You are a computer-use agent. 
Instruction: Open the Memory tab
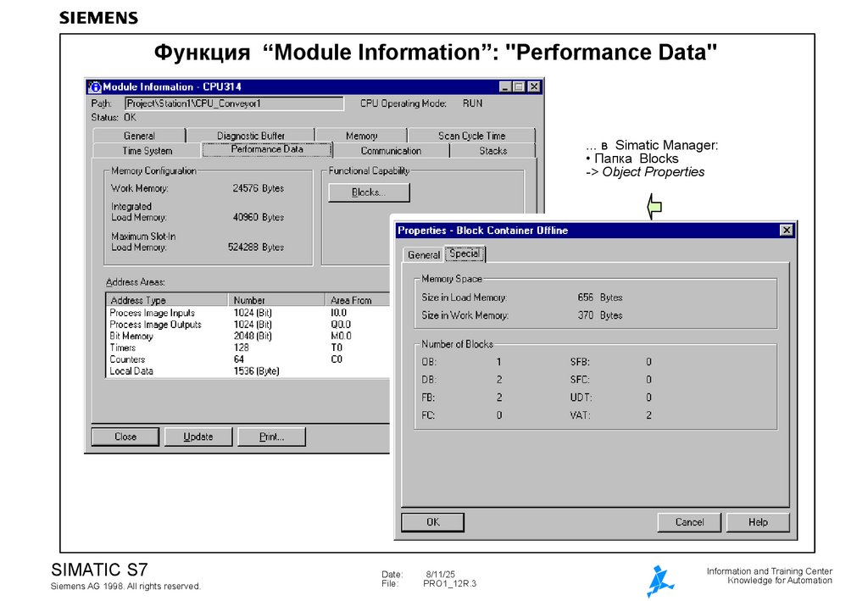click(362, 135)
